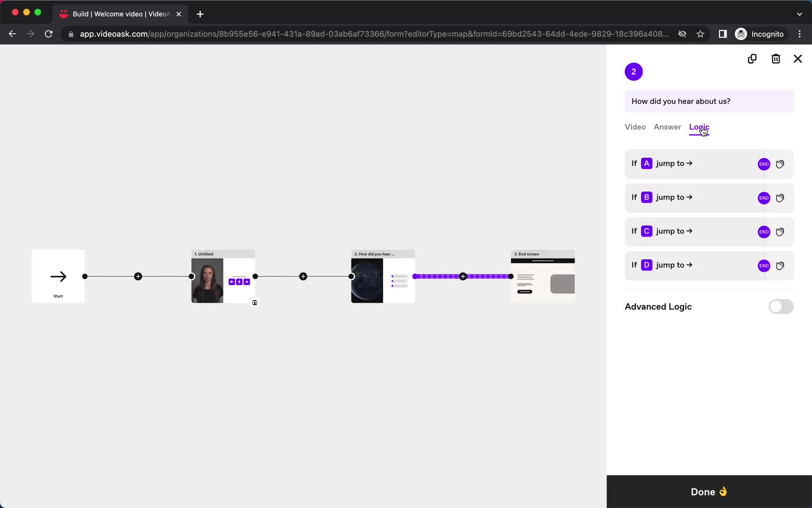Click Done button to save changes
The height and width of the screenshot is (508, 812).
click(709, 491)
